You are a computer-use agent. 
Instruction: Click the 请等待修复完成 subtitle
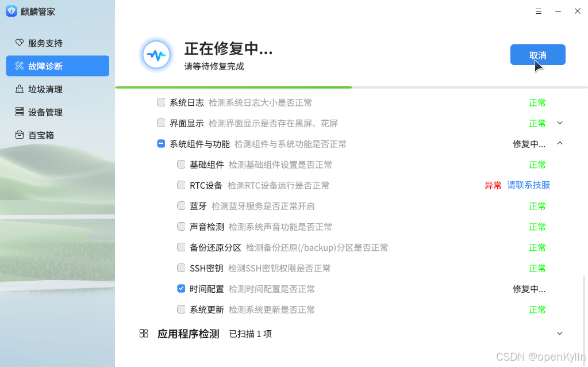[214, 66]
